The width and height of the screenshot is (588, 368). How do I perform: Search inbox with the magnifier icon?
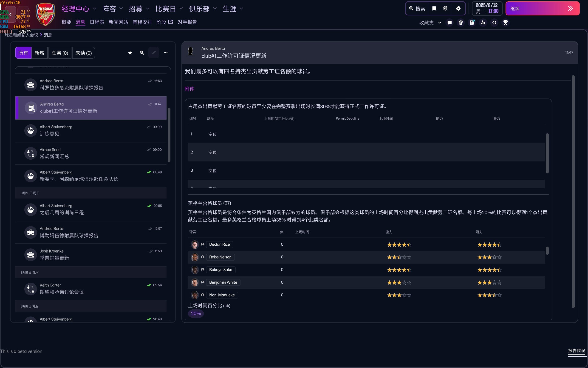(142, 53)
